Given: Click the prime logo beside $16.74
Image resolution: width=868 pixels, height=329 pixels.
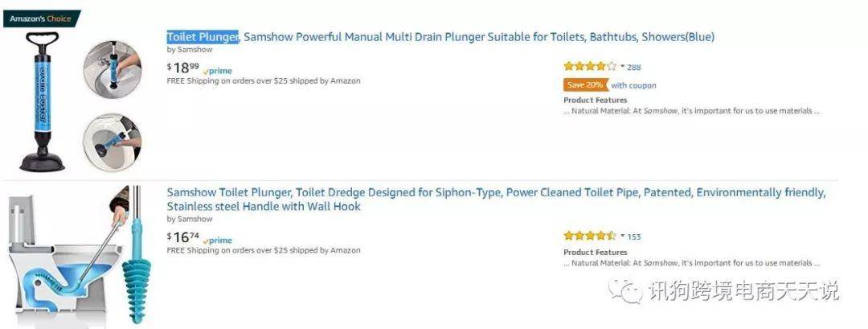Looking at the screenshot, I should 218,241.
